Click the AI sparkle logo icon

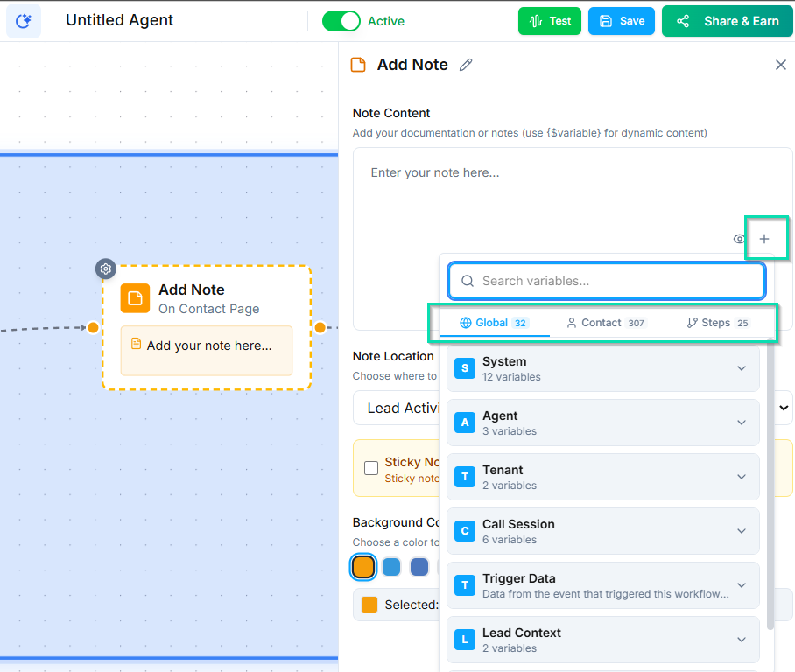coord(24,21)
